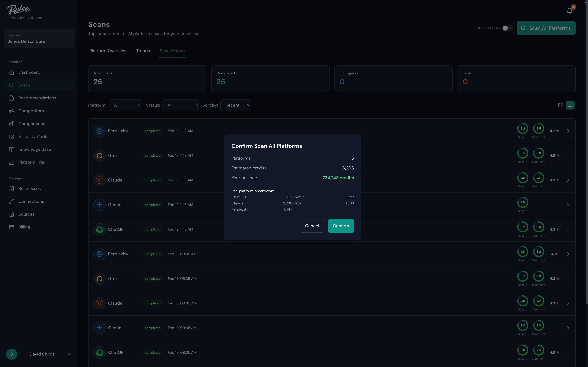The image size is (588, 367).
Task: Switch to the Trends tab
Action: pos(143,51)
